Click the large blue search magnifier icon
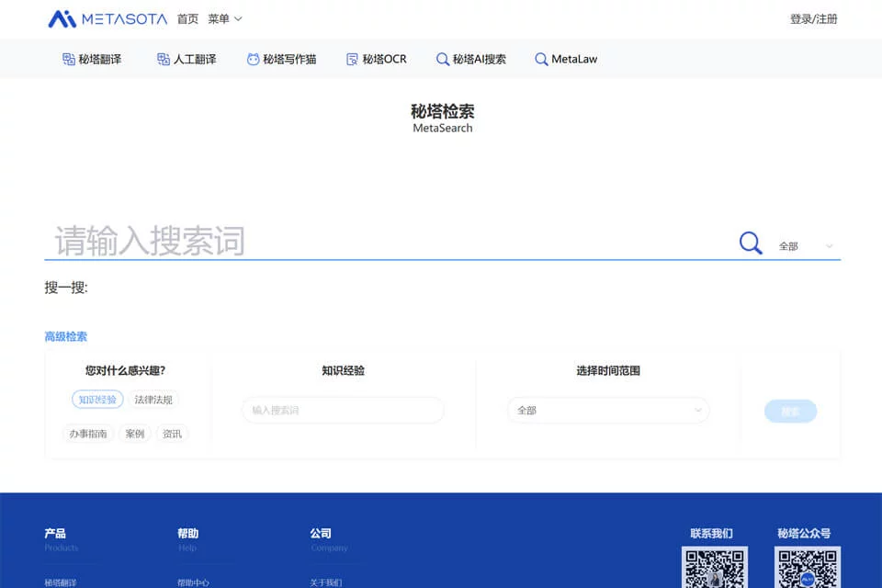 click(751, 243)
